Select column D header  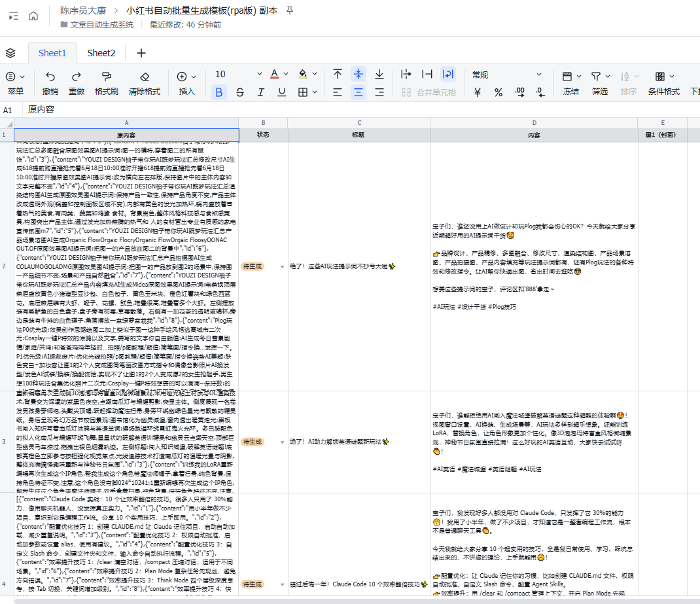(534, 123)
